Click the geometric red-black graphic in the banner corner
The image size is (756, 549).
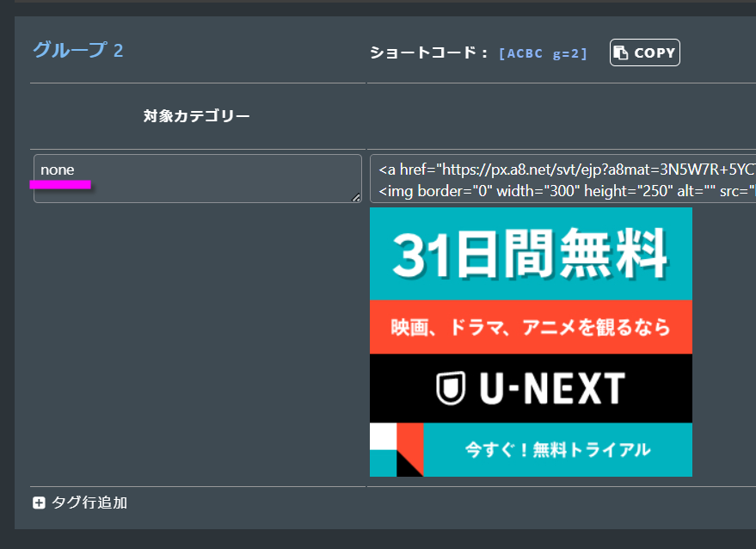(x=396, y=450)
